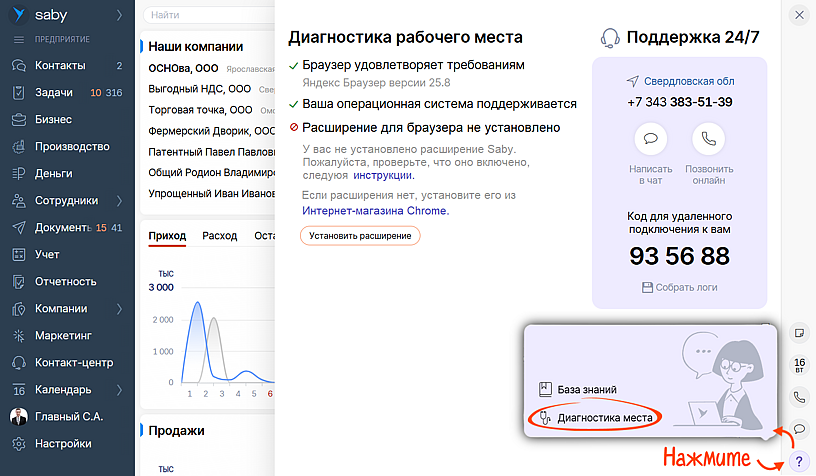This screenshot has height=476, width=816.
Task: Toggle the hamburger menu above the sidebar
Action: pyautogui.click(x=19, y=39)
